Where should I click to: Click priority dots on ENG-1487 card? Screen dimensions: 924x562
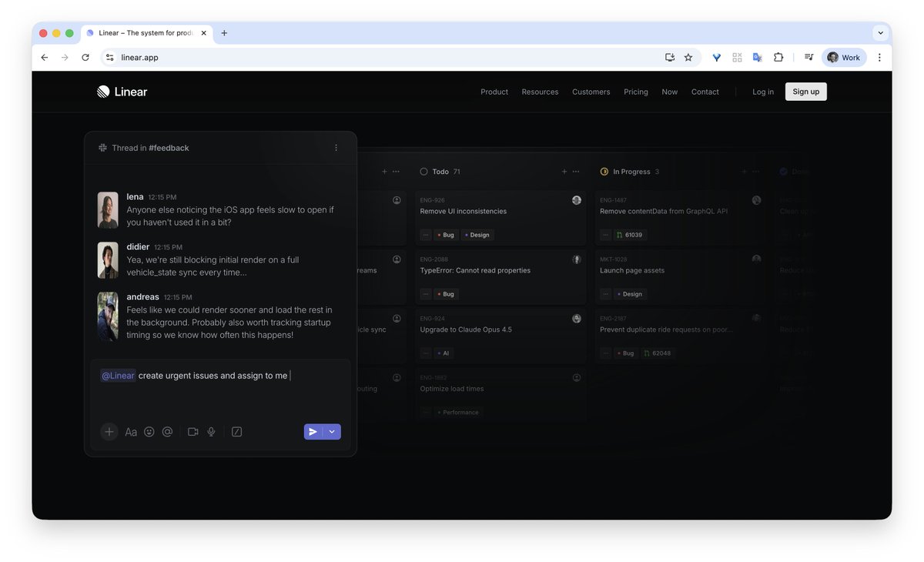(x=606, y=235)
